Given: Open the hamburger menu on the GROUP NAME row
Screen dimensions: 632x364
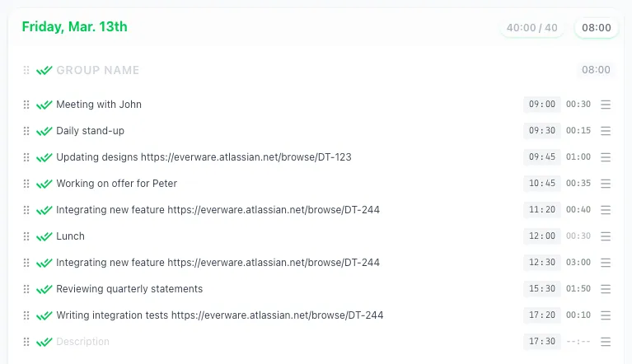Looking at the screenshot, I should [606, 71].
